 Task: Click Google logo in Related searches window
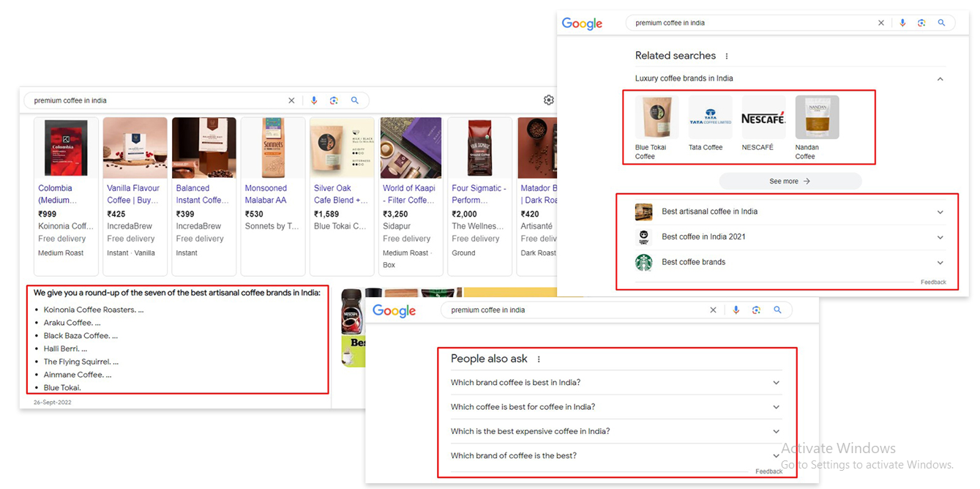[x=582, y=23]
